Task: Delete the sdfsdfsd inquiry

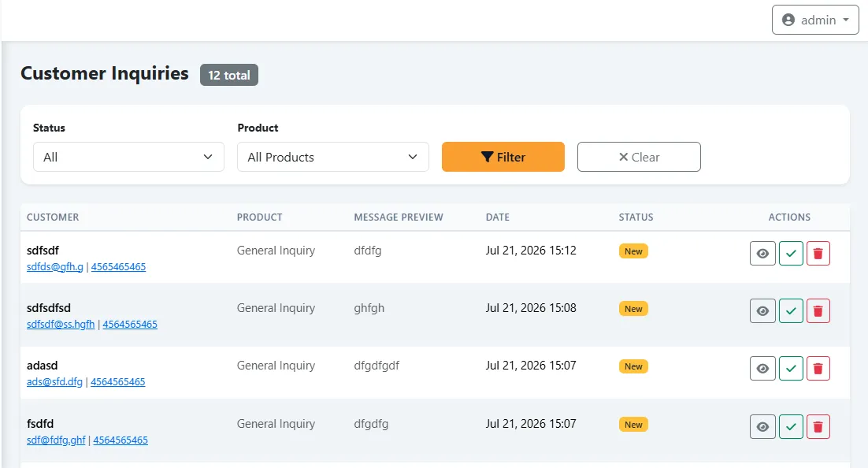Action: pos(818,311)
